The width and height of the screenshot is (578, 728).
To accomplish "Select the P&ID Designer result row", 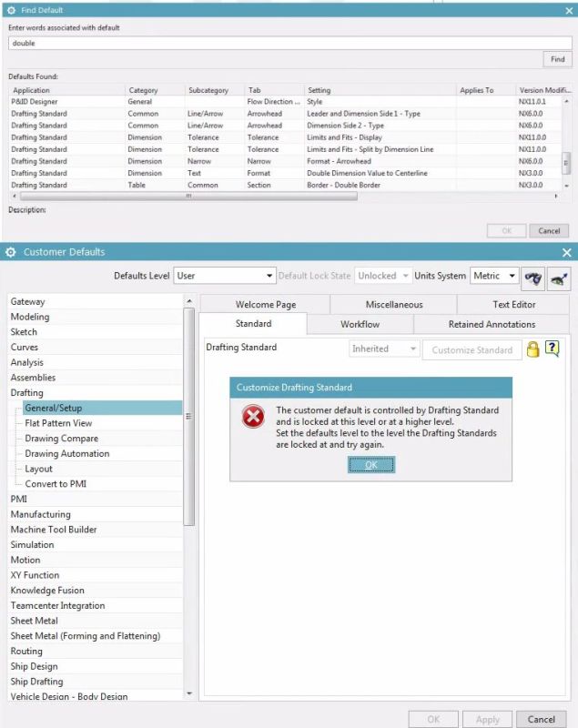I will tap(285, 102).
